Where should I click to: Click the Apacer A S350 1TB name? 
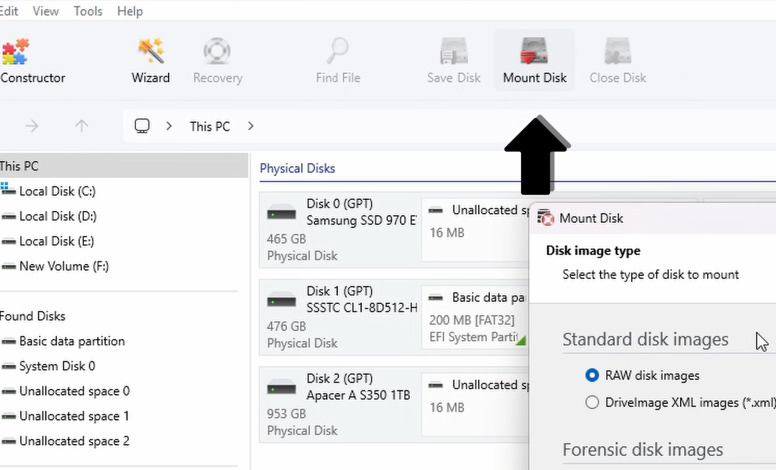tap(358, 395)
